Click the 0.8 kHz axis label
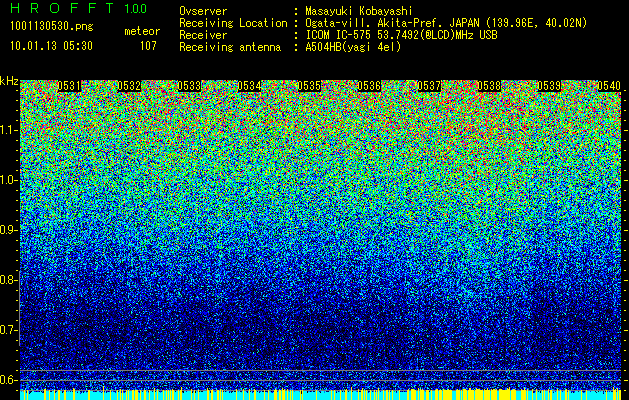This screenshot has width=629, height=400. (x=8, y=280)
